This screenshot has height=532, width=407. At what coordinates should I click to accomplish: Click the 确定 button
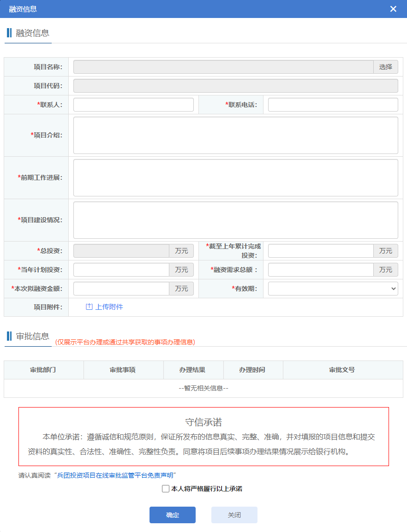click(x=173, y=515)
